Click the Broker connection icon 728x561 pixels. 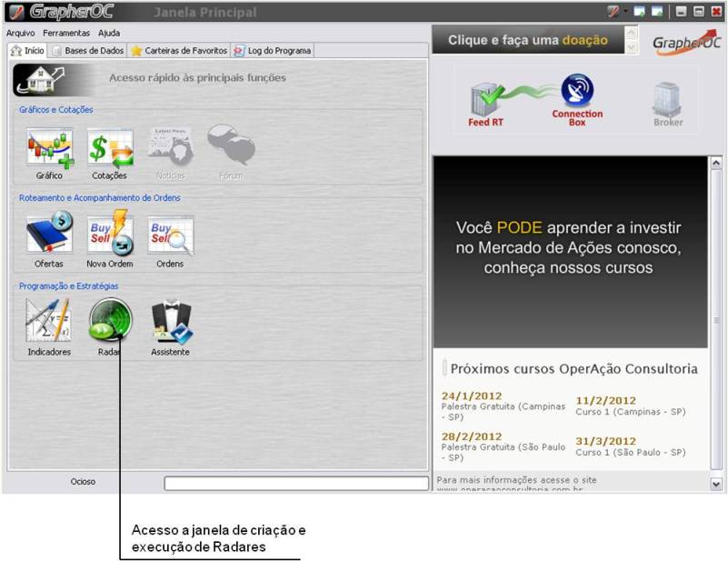pos(668,105)
